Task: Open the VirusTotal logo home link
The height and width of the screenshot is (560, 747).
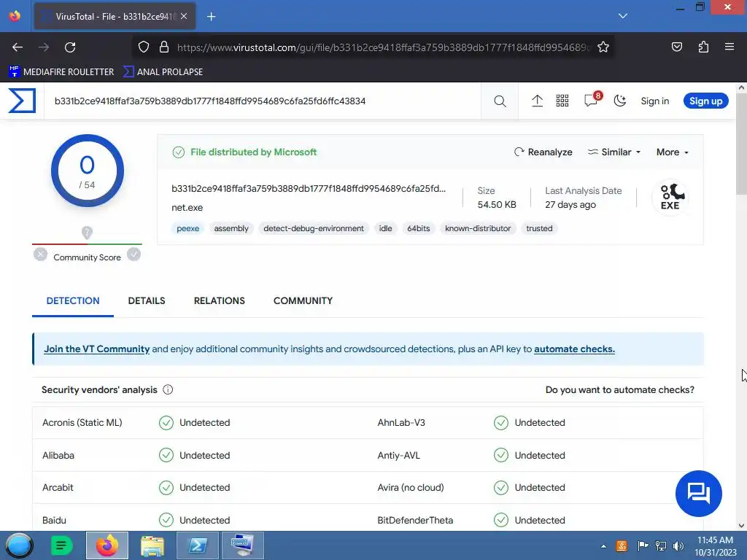Action: tap(22, 101)
